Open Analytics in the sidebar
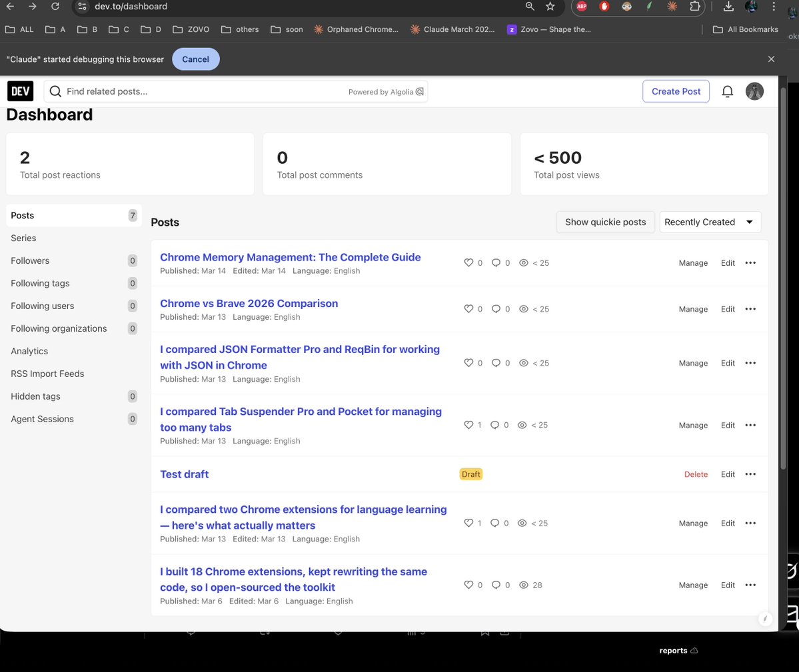Screen dimensions: 799x672 tap(74, 351)
